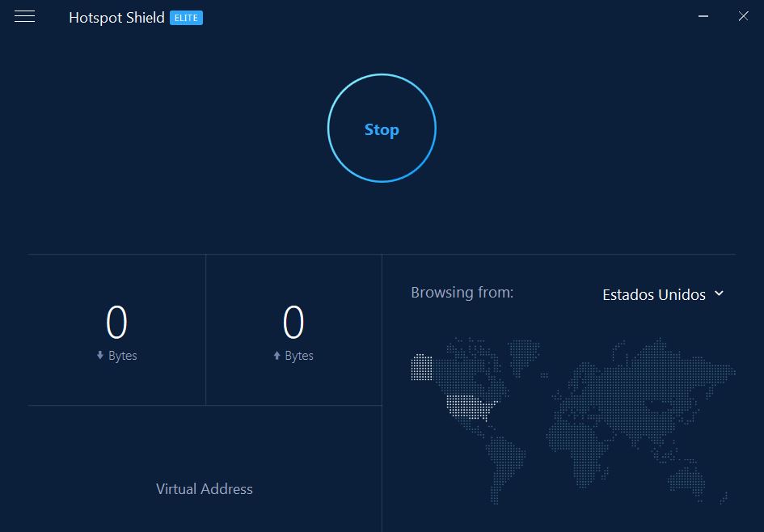Click the world map graphic
Viewport: 764px width, 532px height.
click(x=573, y=420)
